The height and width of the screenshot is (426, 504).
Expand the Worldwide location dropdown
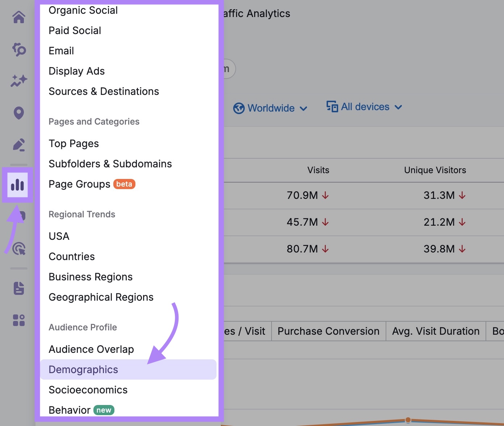[271, 108]
